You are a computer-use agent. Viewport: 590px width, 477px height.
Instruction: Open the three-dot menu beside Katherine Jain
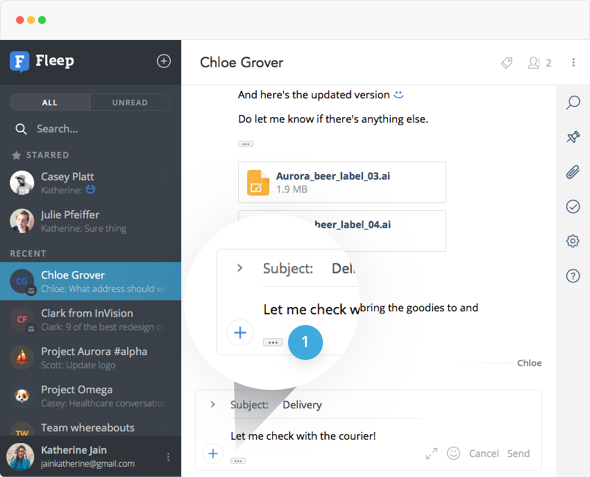(x=168, y=457)
